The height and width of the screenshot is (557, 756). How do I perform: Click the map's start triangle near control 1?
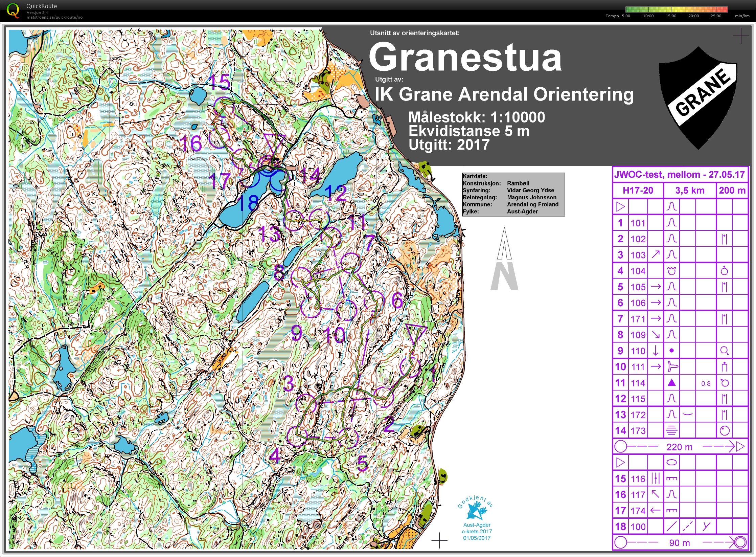(x=416, y=334)
